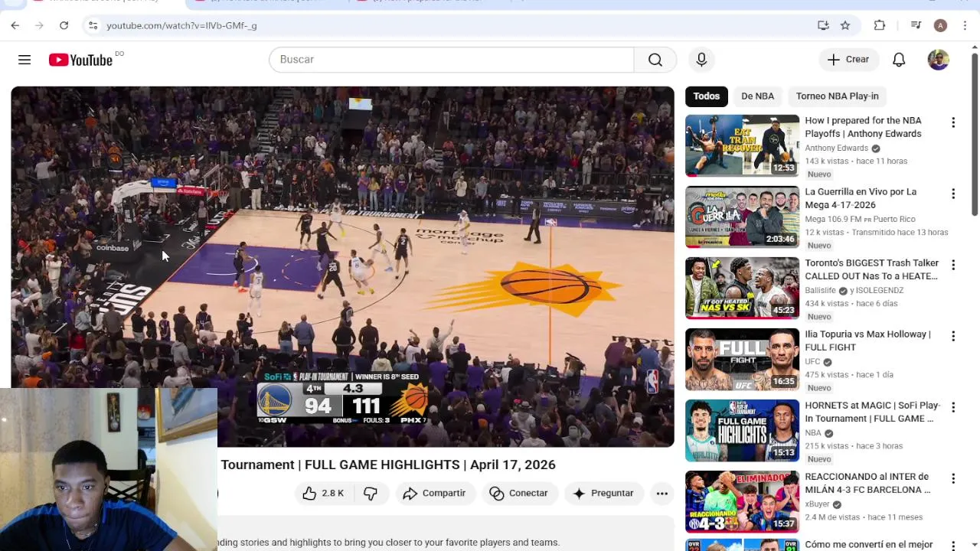The height and width of the screenshot is (551, 980).
Task: Open the Crear upload menu
Action: [848, 60]
